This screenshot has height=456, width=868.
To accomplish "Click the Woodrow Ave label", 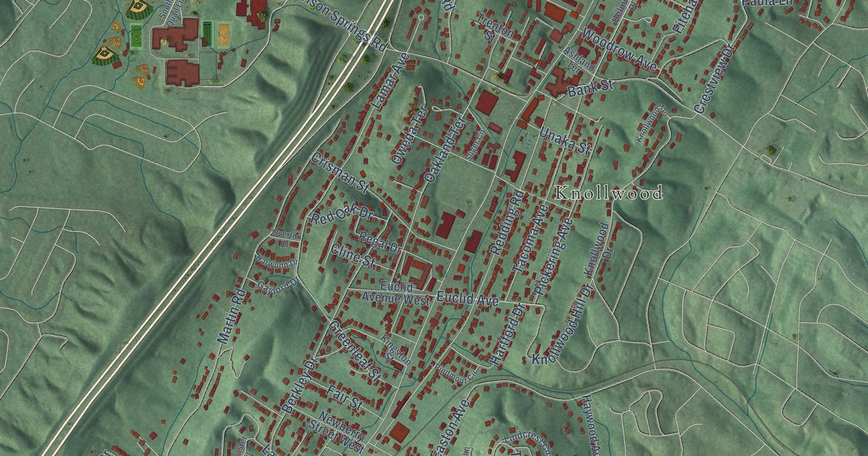I will point(618,51).
